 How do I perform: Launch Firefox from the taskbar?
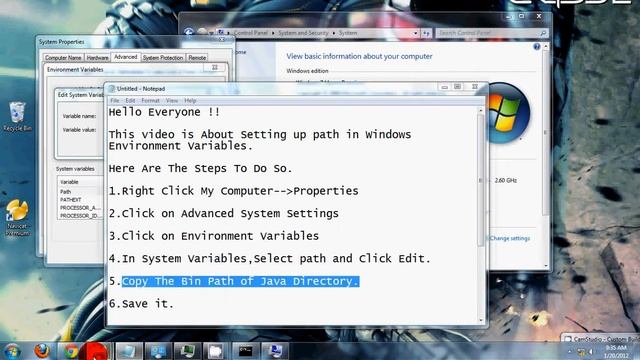point(42,351)
